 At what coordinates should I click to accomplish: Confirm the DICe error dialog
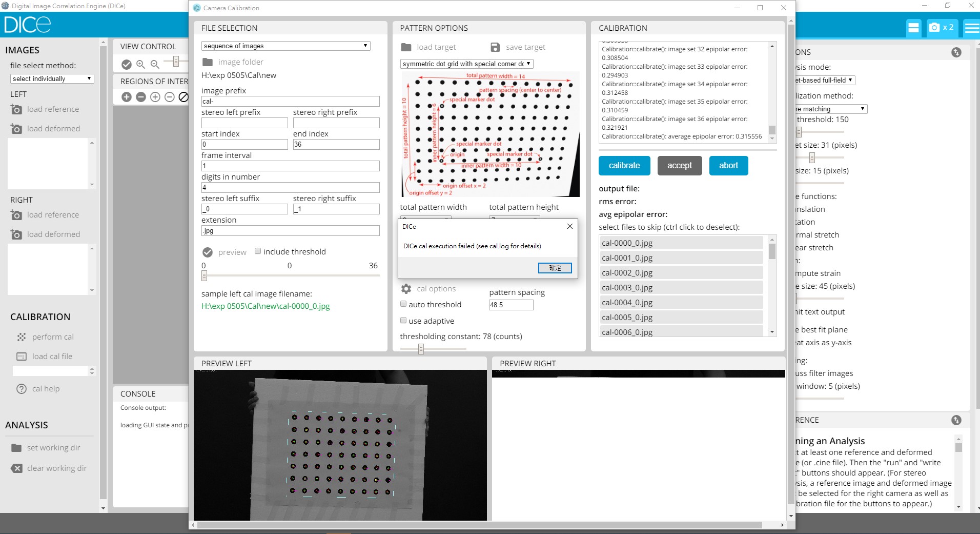point(555,268)
